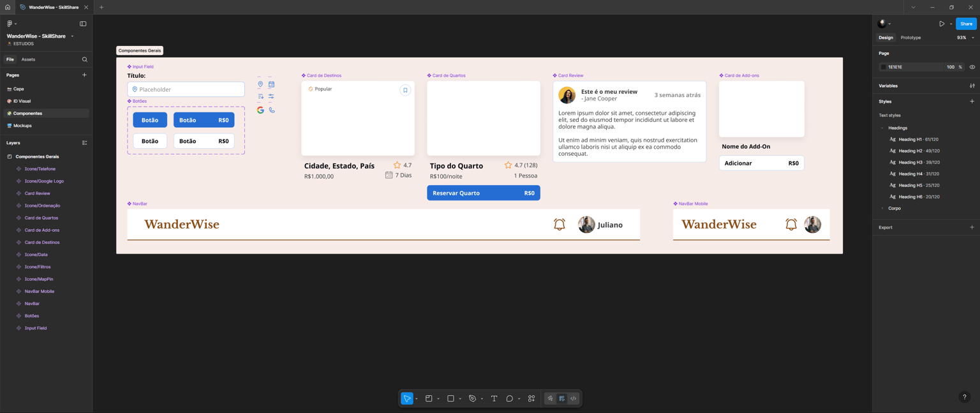Viewport: 980px width, 413px height.
Task: Switch to Draw mode in toolbar
Action: tap(550, 398)
